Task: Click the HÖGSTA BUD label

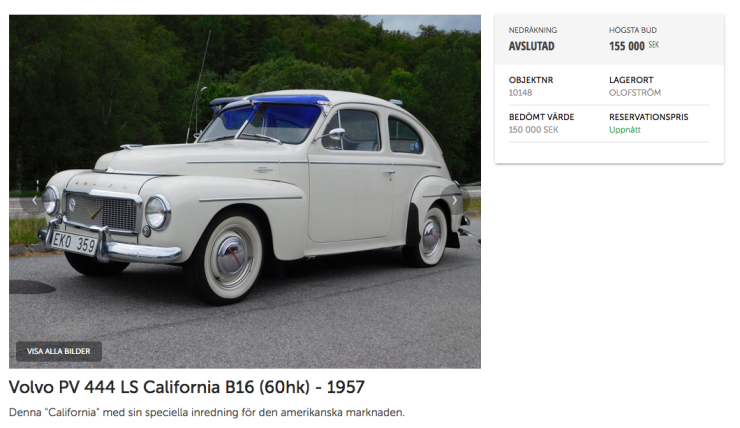Action: pos(633,30)
